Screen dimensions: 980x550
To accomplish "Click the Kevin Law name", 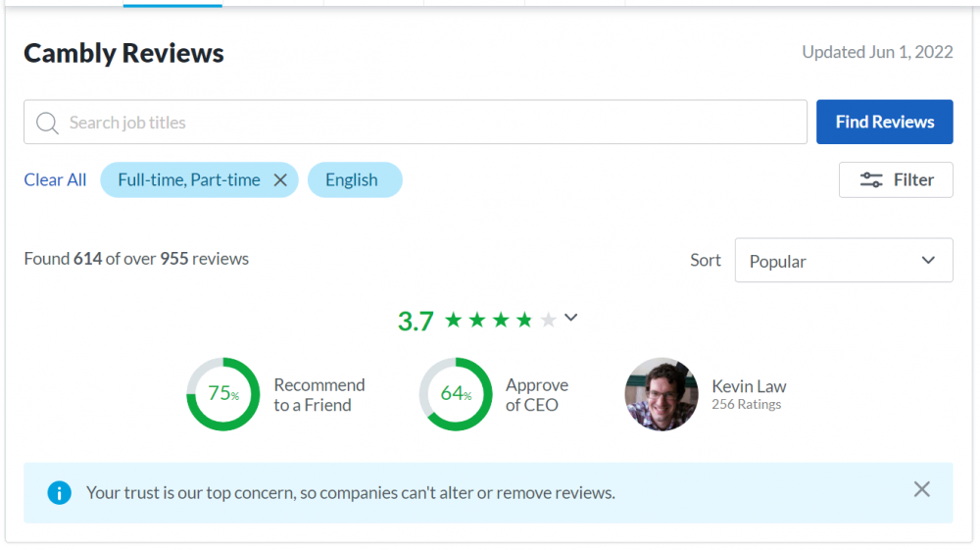I will coord(749,386).
